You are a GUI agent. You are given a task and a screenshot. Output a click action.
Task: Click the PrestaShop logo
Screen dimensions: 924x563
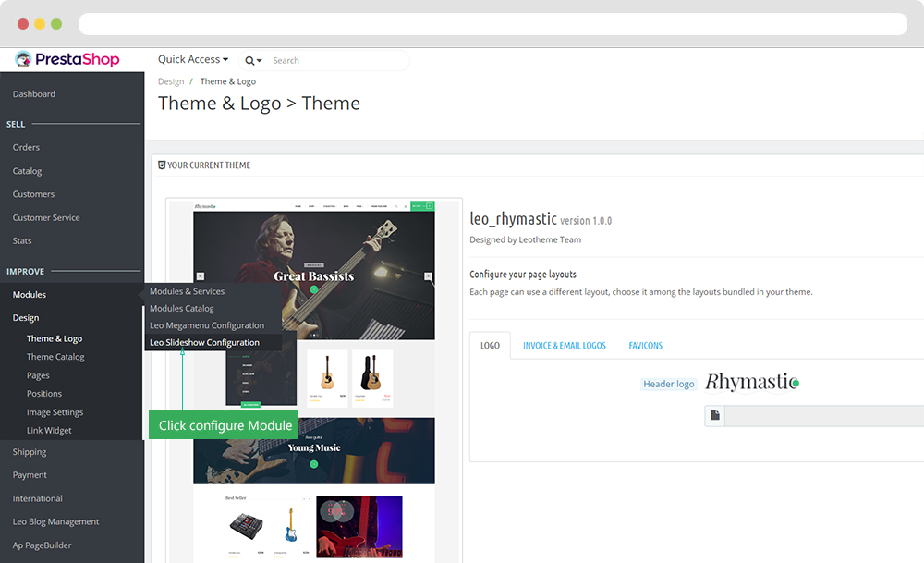[x=67, y=59]
